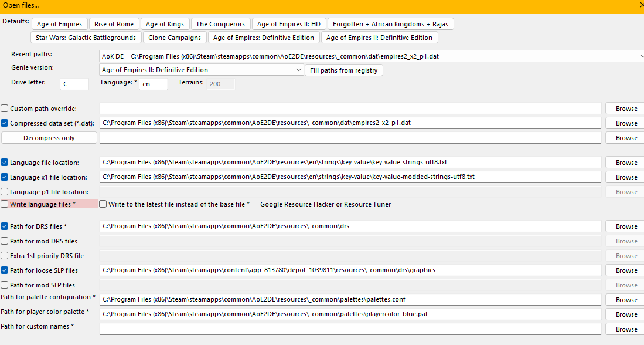Image resolution: width=644 pixels, height=345 pixels.
Task: Browse for Path for DRS files
Action: [x=626, y=226]
